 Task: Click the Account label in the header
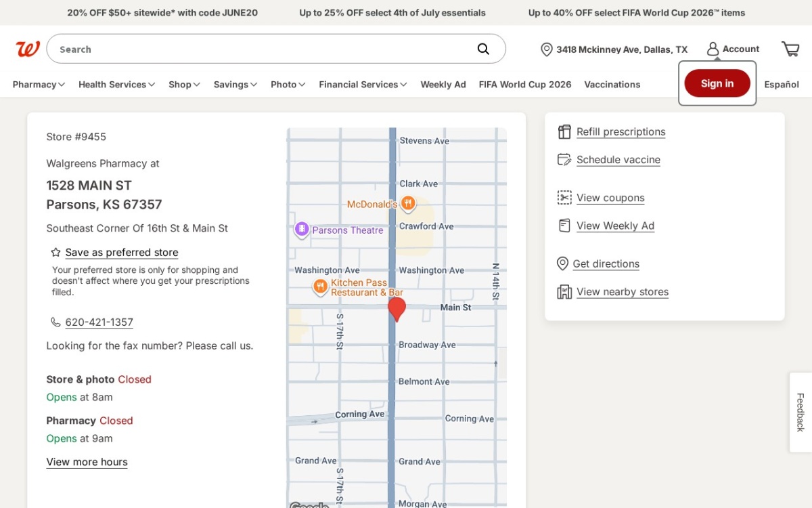point(741,49)
